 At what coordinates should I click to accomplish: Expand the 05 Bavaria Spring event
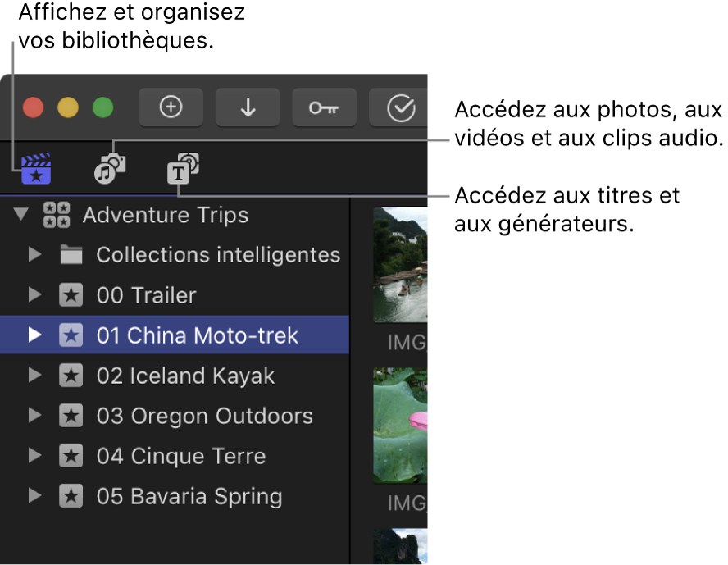[34, 496]
